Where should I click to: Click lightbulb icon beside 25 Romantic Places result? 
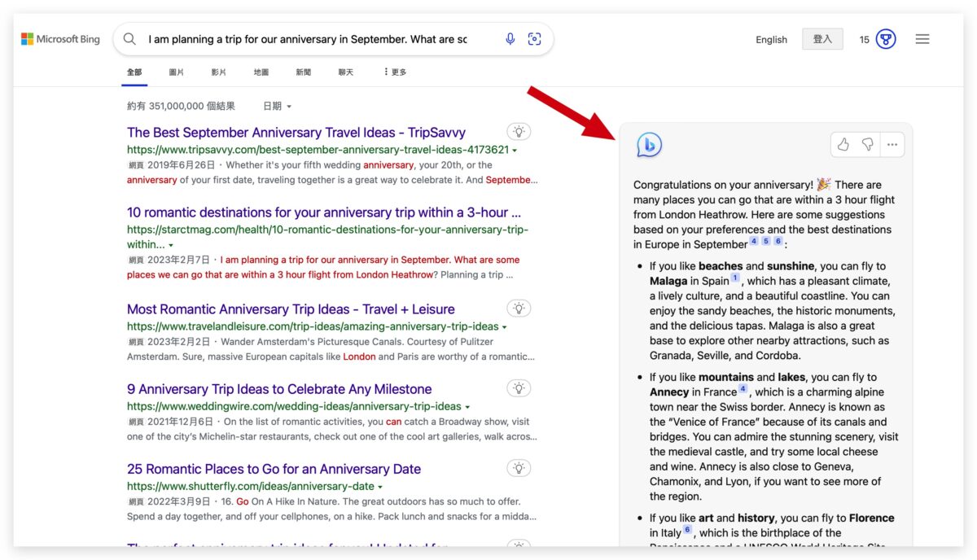pos(519,468)
